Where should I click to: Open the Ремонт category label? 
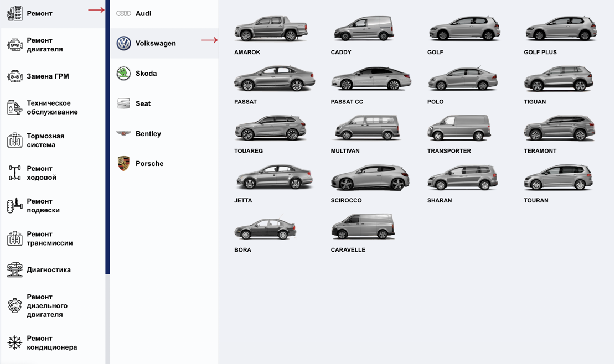[x=40, y=13]
